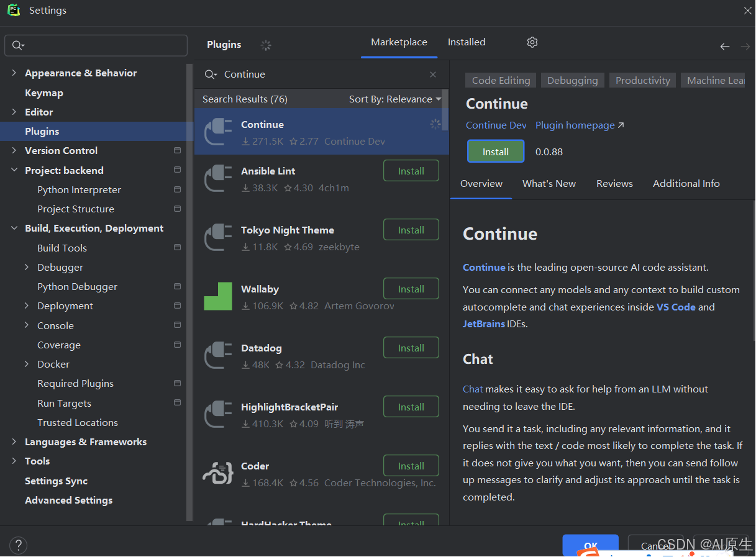Click the back navigation arrow
Screen dimensions: 756x557
[x=725, y=47]
